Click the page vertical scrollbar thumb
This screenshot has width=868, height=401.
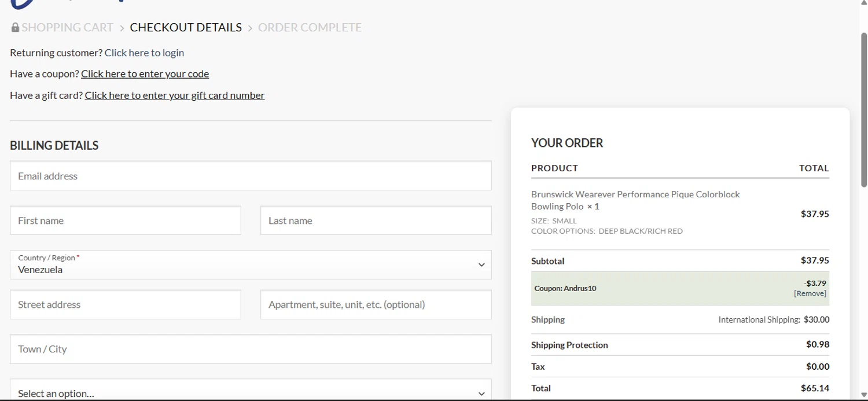(x=864, y=110)
